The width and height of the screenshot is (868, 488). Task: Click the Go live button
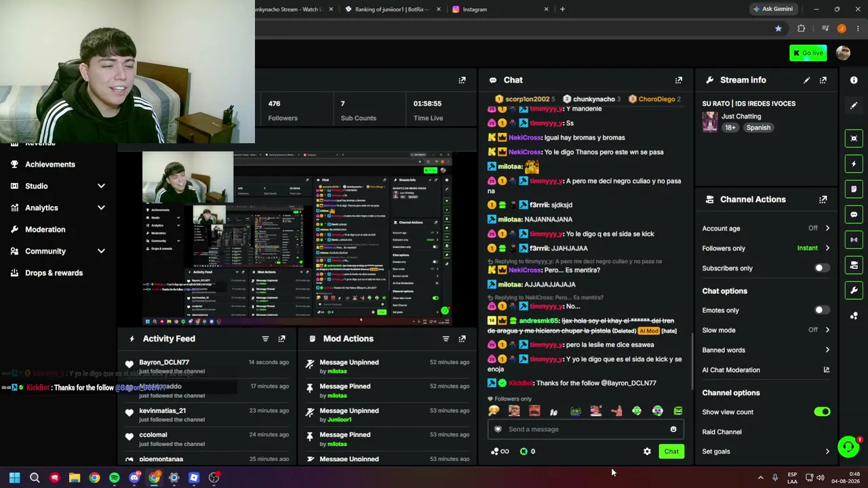point(808,53)
